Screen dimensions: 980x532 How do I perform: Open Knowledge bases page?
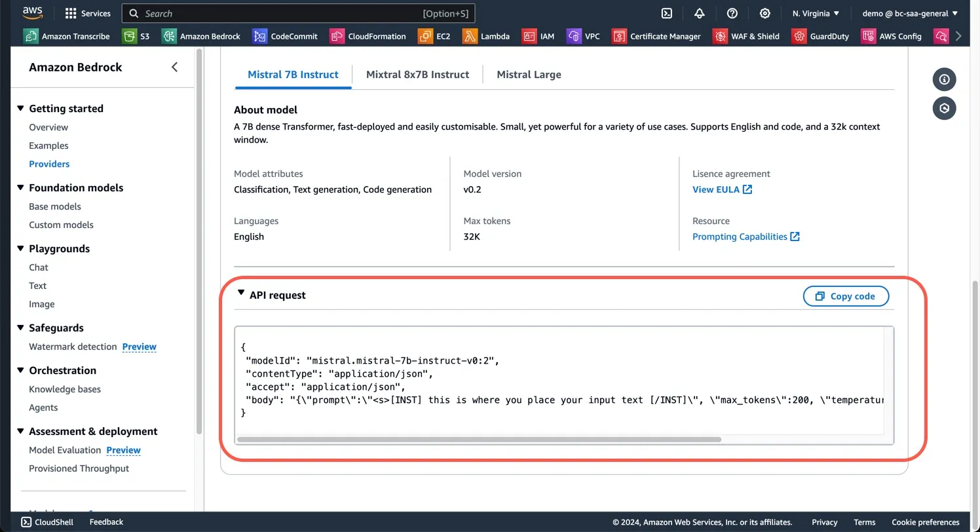(65, 389)
